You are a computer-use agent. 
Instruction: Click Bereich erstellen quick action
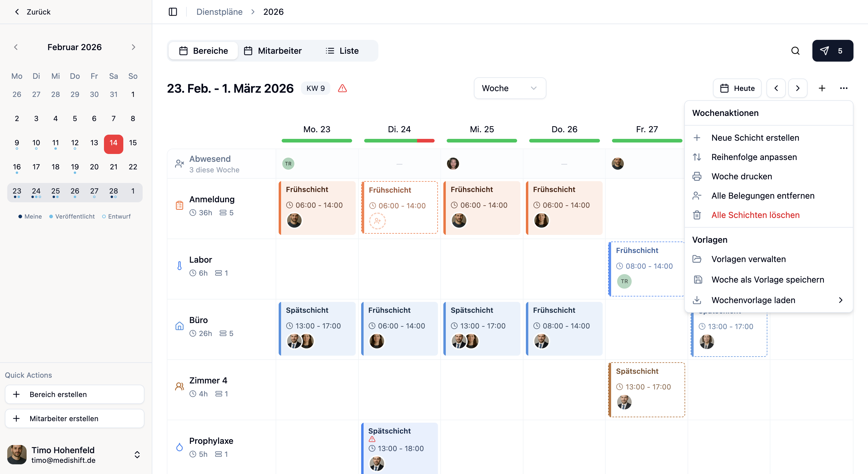point(74,394)
